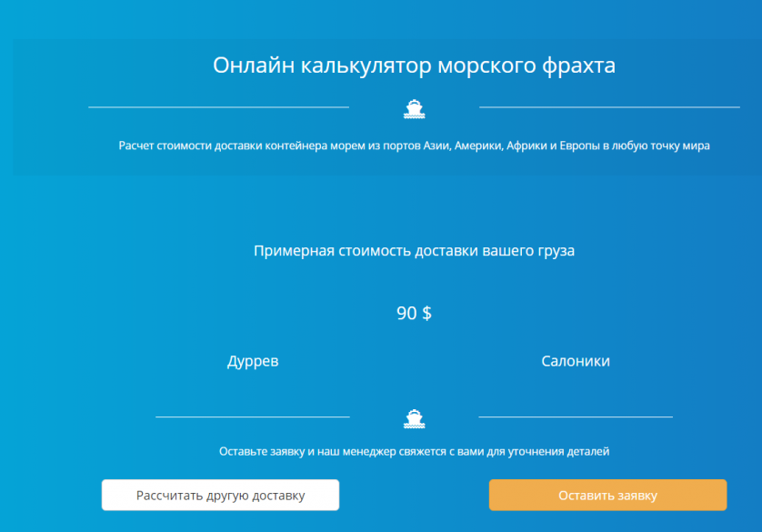
Task: Click the note beginning 'Оставьте заявку и наш менеджер'
Action: (x=414, y=451)
